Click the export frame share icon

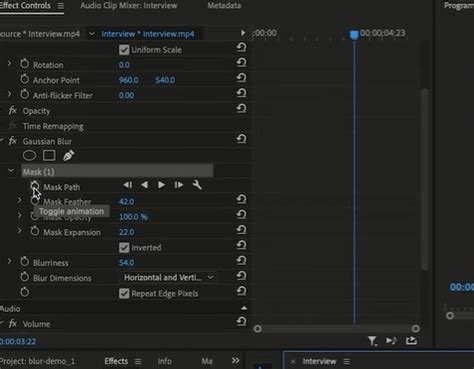(x=411, y=341)
